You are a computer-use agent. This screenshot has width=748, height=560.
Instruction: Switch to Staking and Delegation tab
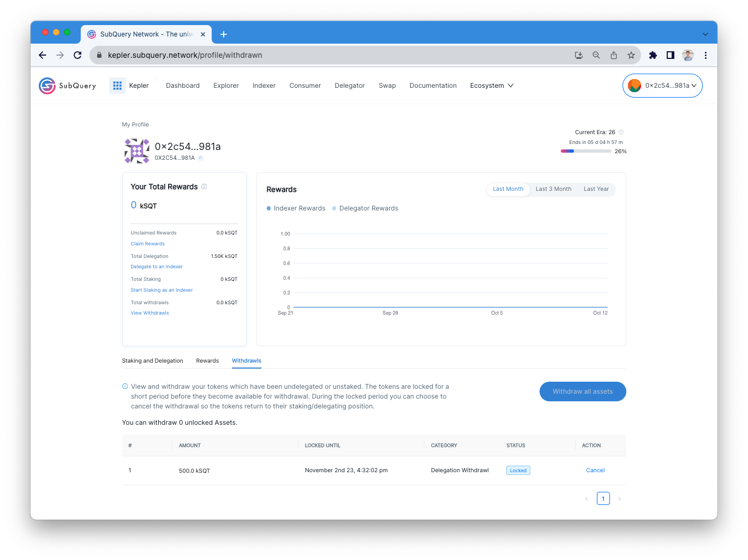(x=152, y=361)
